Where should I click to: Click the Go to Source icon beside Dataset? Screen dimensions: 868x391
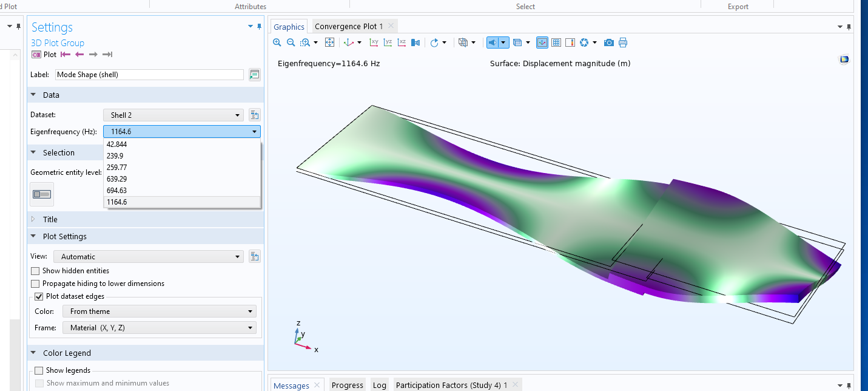pyautogui.click(x=254, y=115)
